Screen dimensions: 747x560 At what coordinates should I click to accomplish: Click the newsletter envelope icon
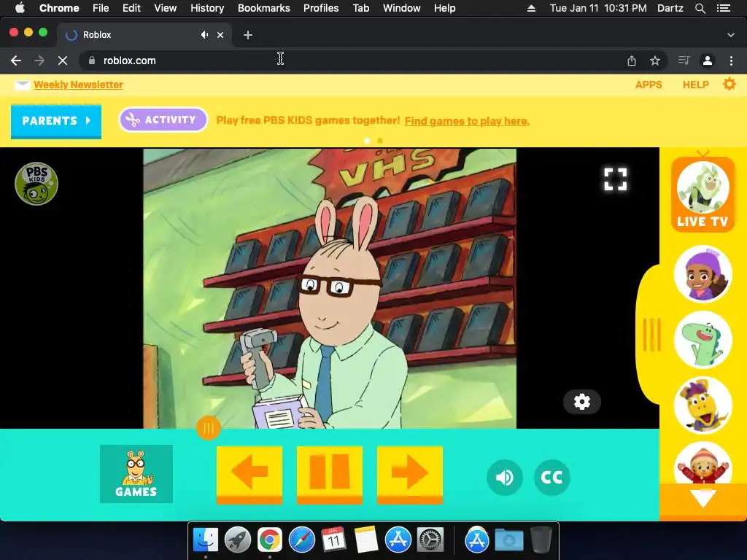click(22, 85)
